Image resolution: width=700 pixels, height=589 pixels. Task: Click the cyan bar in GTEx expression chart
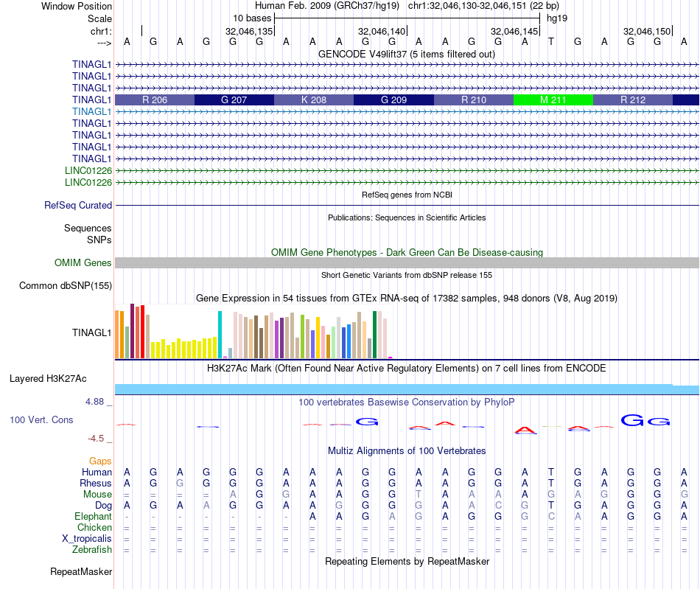[220, 335]
